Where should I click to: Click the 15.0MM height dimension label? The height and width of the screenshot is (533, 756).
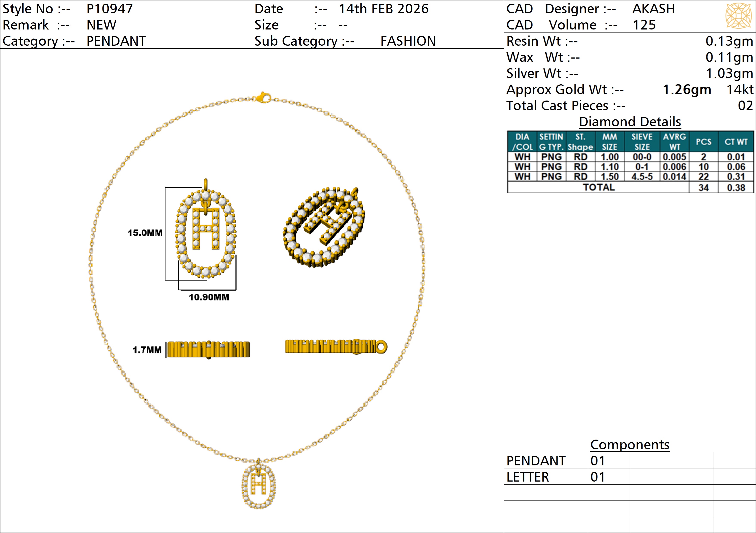(145, 233)
